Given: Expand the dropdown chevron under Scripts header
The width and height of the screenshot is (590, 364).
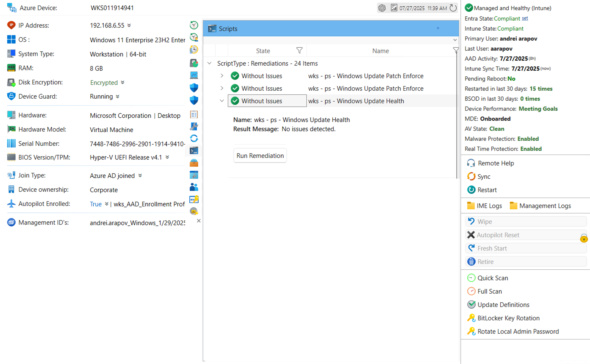Looking at the screenshot, I should (x=455, y=40).
